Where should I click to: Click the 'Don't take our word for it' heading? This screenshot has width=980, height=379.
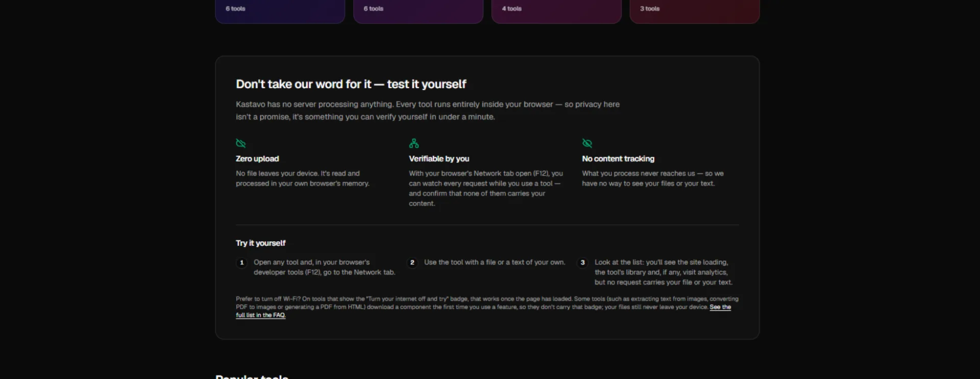click(x=351, y=84)
